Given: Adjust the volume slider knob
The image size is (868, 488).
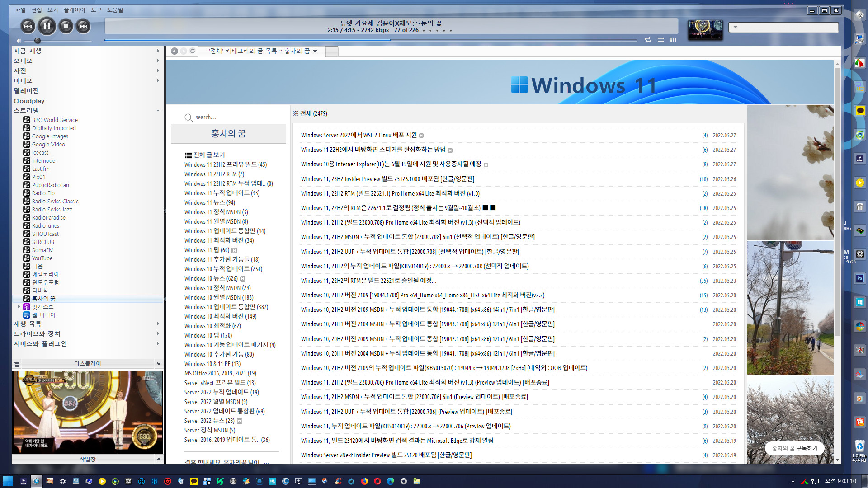Looking at the screenshot, I should [38, 41].
